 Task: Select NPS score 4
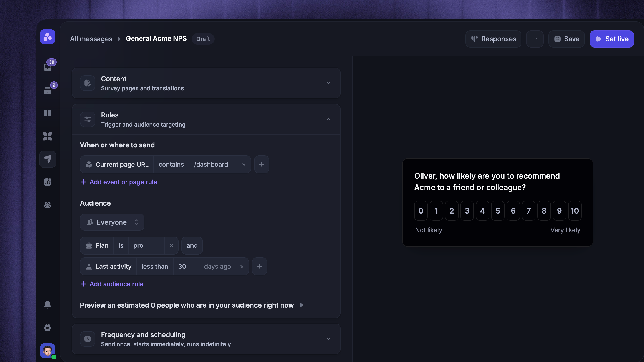point(482,211)
